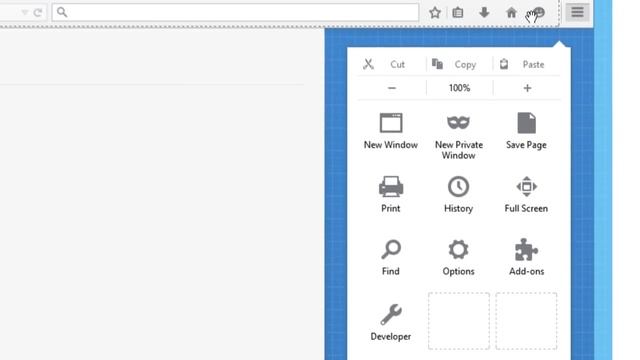Click the reload arrow button
This screenshot has width=640, height=360.
pos(38,13)
